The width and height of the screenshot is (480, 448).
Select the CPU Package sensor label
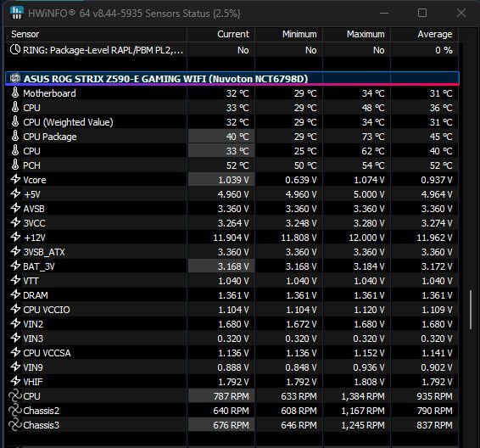click(49, 137)
